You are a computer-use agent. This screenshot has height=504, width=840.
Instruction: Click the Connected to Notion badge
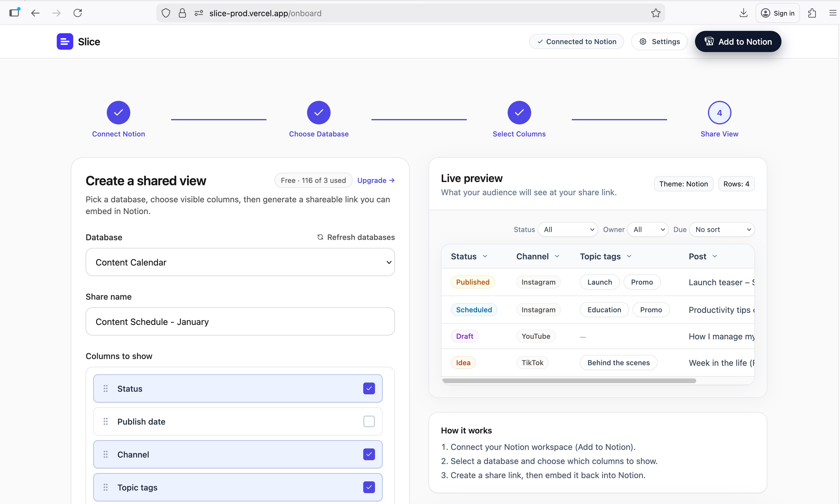pyautogui.click(x=576, y=41)
